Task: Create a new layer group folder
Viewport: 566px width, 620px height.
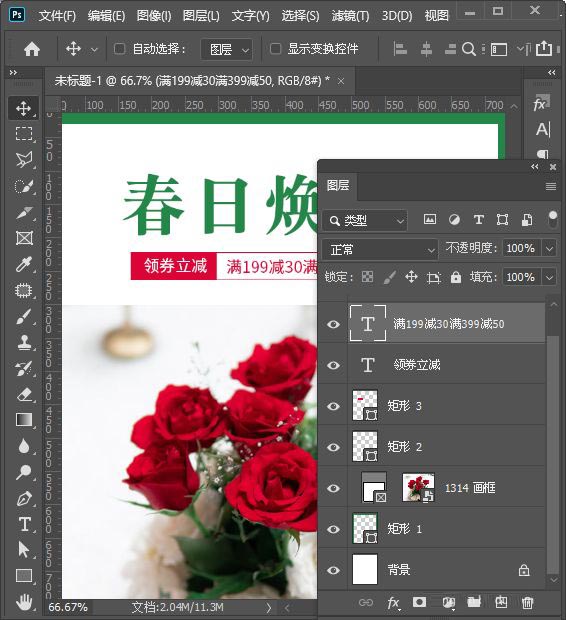Action: pyautogui.click(x=474, y=602)
